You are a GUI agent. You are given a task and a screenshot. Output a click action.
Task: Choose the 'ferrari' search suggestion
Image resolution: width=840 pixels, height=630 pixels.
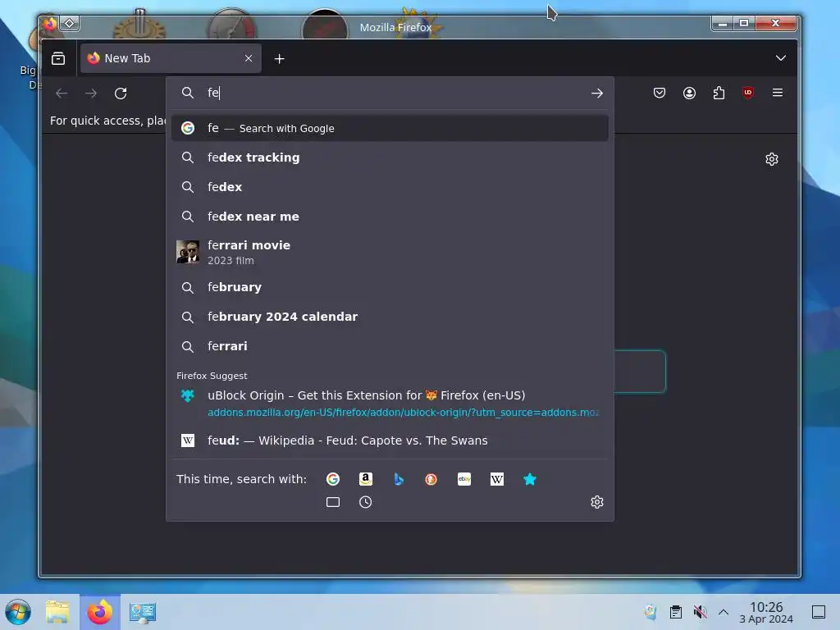click(x=390, y=346)
